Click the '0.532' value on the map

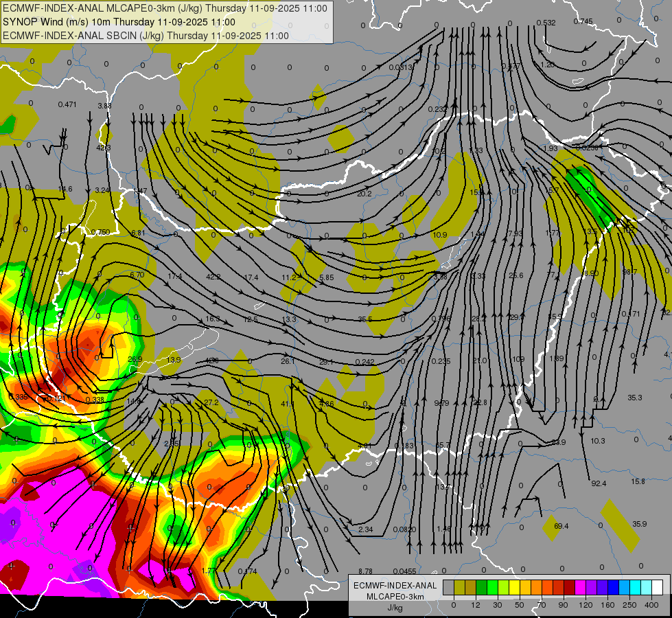[546, 23]
